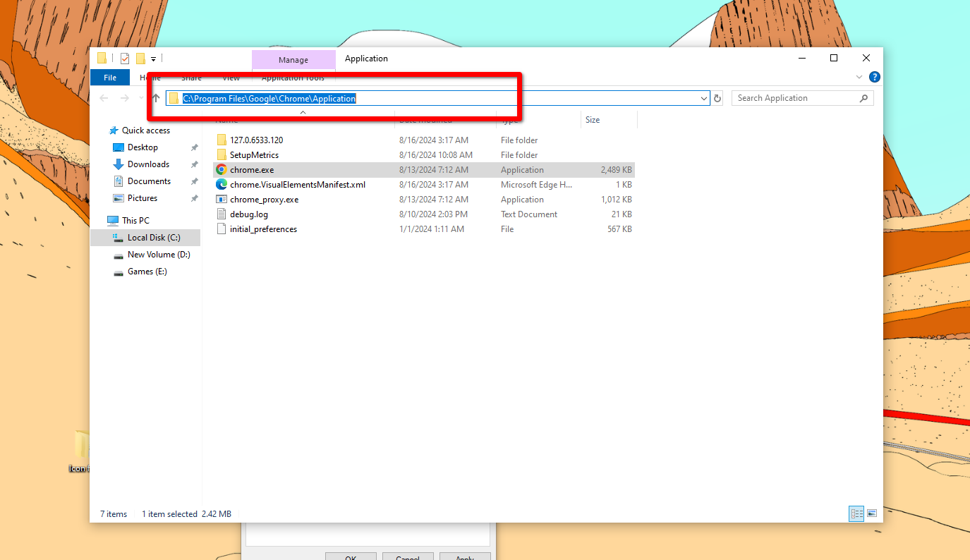Select the Manage contextual tab
This screenshot has width=970, height=560.
pyautogui.click(x=293, y=60)
